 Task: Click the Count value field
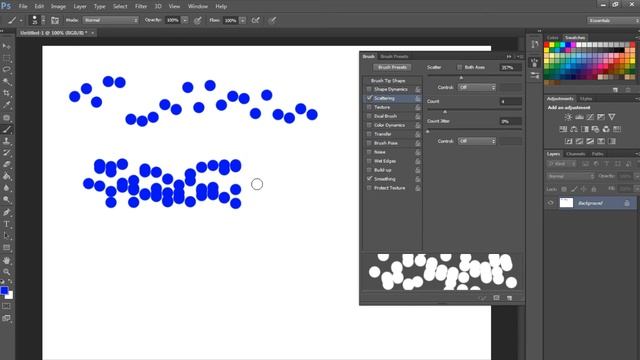511,101
